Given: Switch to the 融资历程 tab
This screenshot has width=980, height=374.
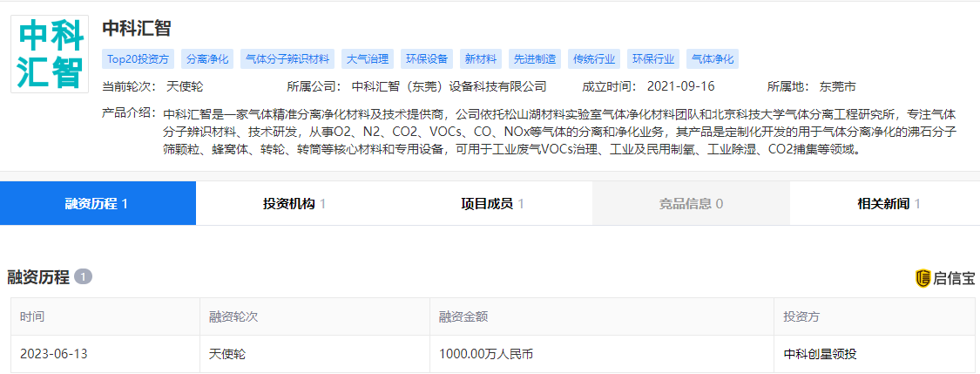Looking at the screenshot, I should (98, 203).
